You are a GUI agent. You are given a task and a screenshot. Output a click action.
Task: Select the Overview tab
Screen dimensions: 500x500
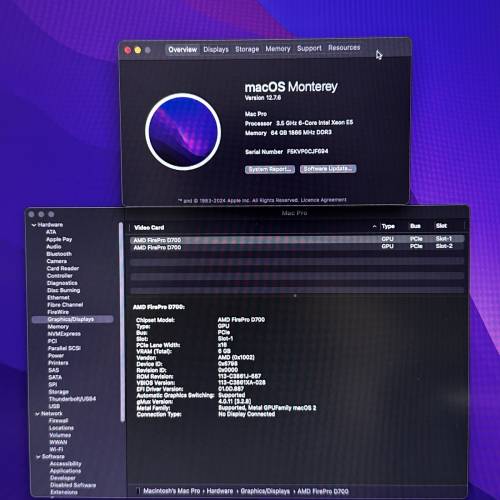[x=182, y=50]
